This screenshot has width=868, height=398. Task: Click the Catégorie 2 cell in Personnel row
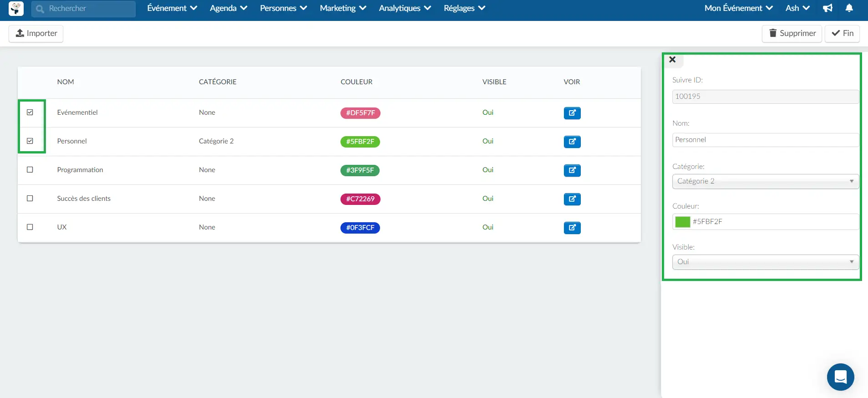pyautogui.click(x=216, y=141)
